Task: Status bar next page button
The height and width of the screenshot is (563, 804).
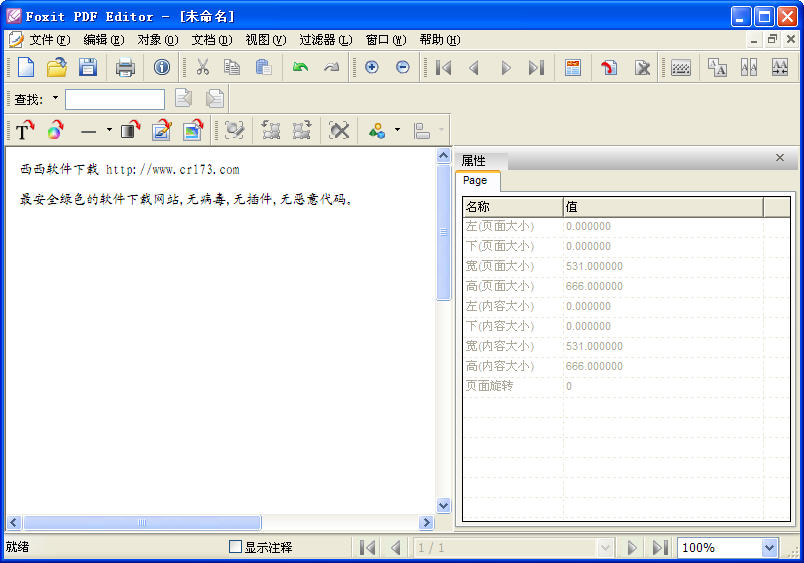Action: pyautogui.click(x=632, y=548)
